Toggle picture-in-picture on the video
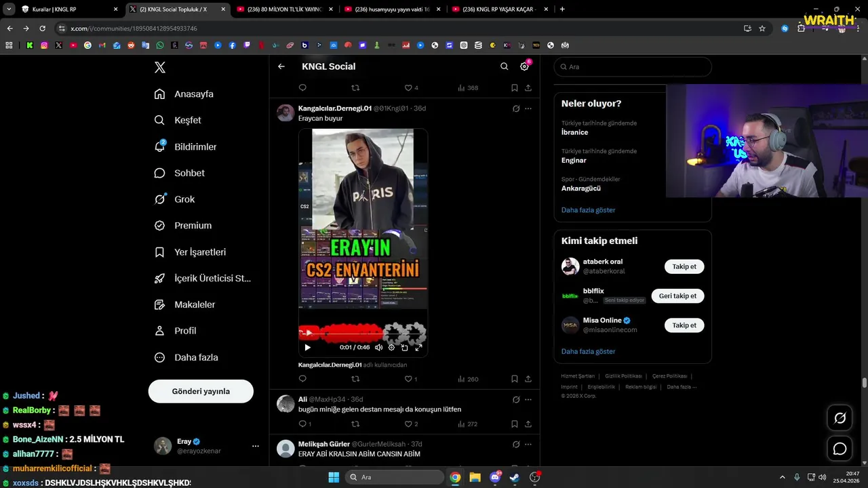The width and height of the screenshot is (868, 488). tap(405, 347)
